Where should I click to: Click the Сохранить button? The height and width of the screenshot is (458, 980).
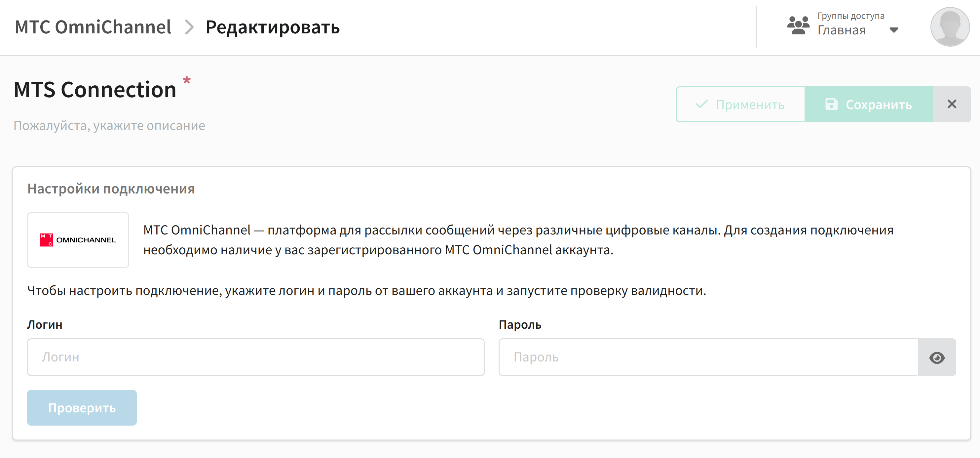pyautogui.click(x=869, y=104)
